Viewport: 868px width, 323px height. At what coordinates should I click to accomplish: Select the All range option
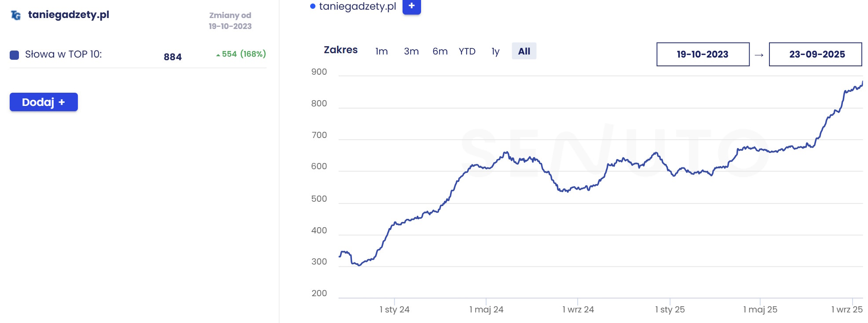coord(524,51)
